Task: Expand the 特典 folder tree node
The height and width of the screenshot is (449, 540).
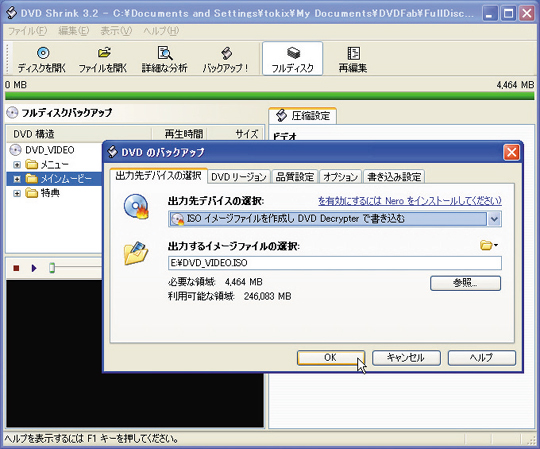Action: coord(17,193)
